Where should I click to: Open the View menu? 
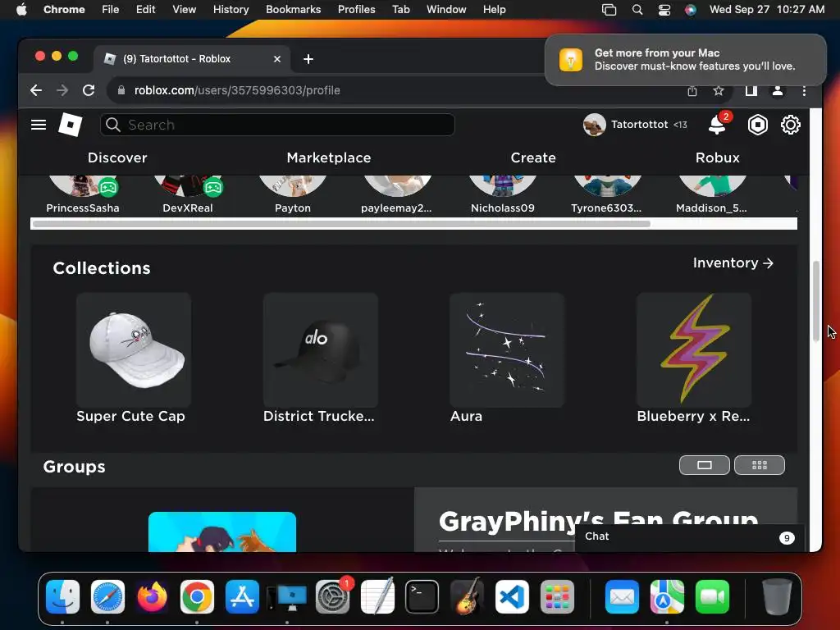tap(184, 10)
